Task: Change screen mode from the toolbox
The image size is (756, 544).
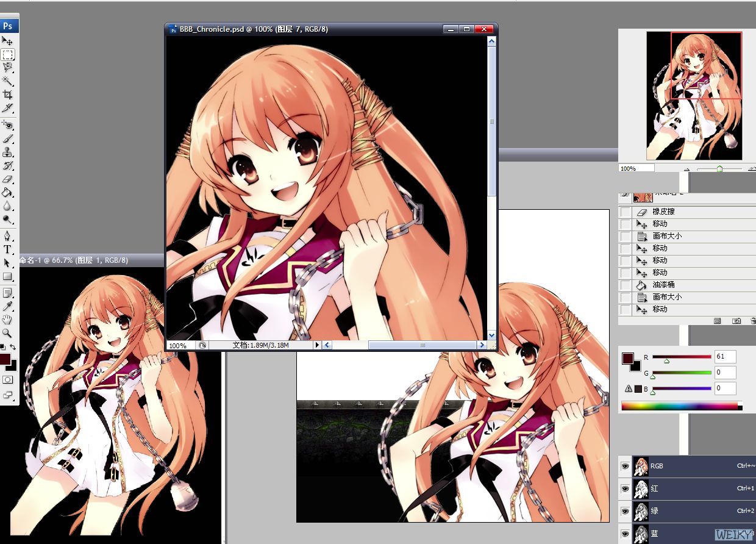Action: 8,395
